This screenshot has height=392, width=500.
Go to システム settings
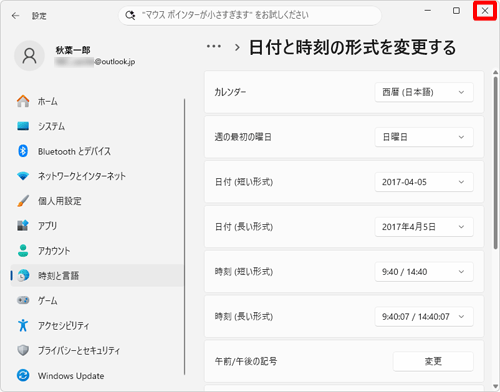[97, 126]
